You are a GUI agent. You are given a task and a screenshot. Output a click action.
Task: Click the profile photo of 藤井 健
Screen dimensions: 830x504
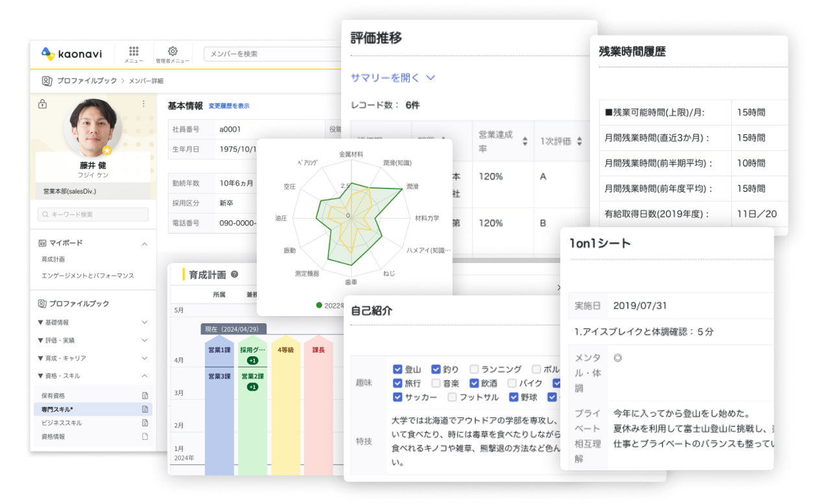click(x=93, y=128)
